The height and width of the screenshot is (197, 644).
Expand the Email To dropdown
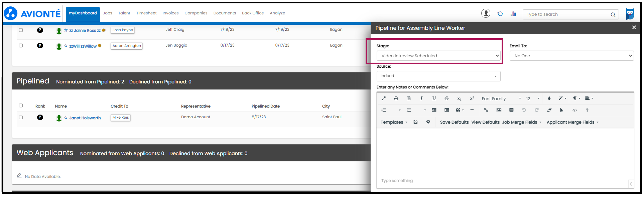[x=571, y=56]
